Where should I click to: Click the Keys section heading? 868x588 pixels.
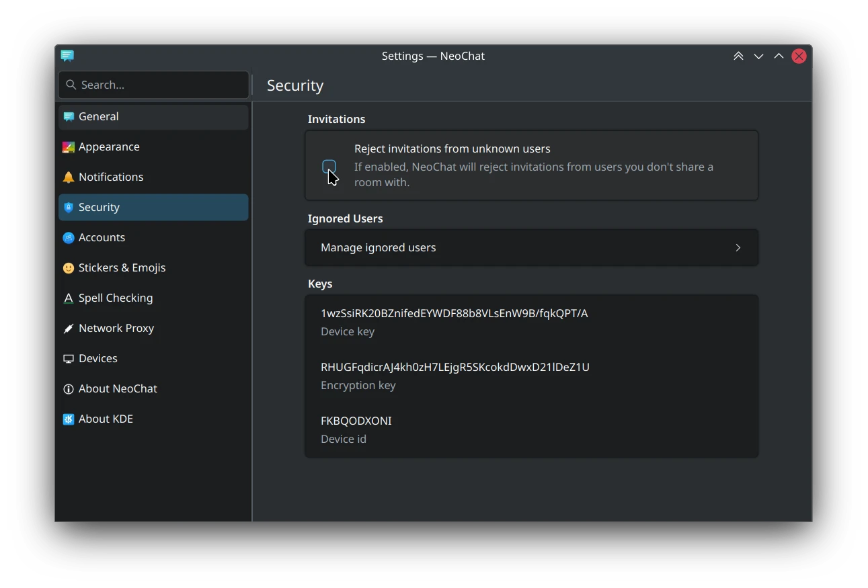tap(320, 284)
